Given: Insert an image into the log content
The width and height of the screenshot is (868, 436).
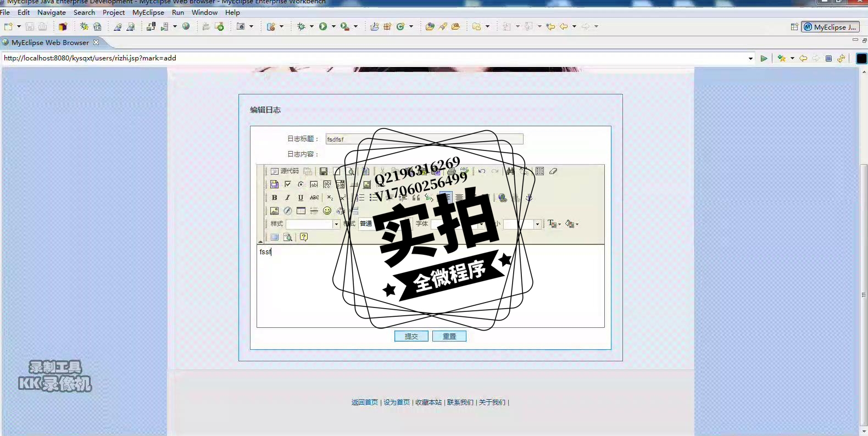Looking at the screenshot, I should [274, 211].
